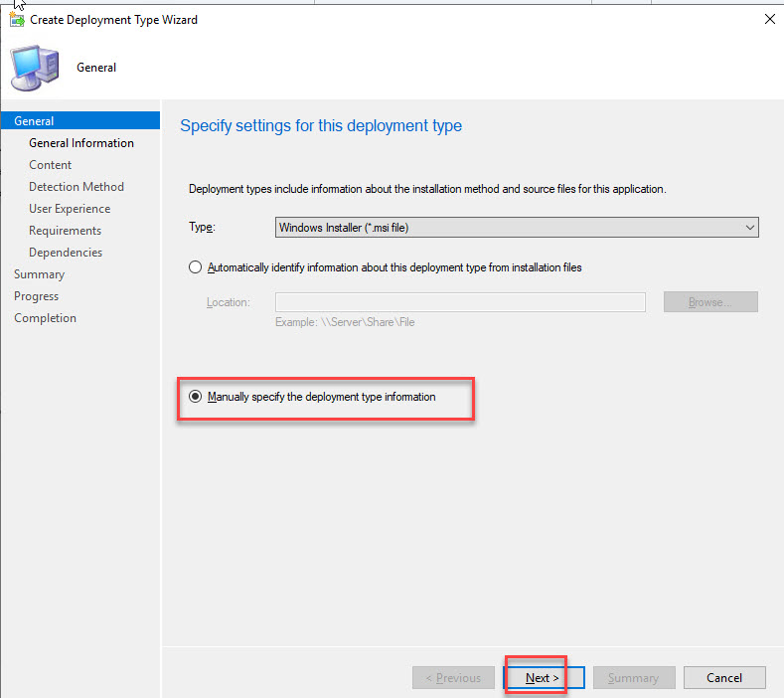Select General step in wizard sidebar
The image size is (784, 698).
[35, 121]
